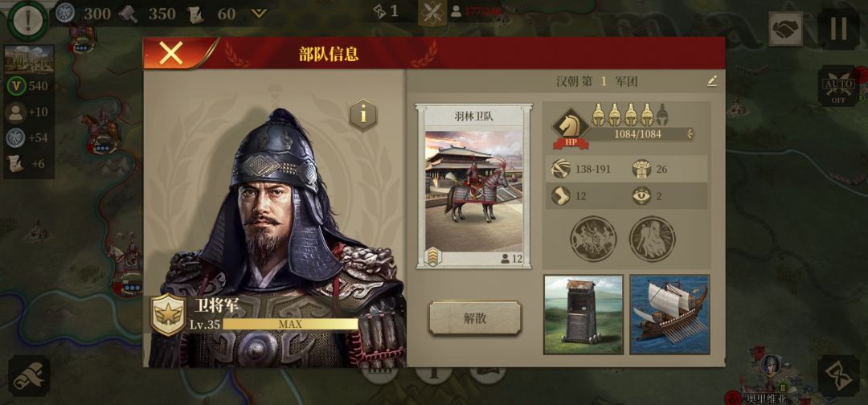This screenshot has width=868, height=405.
Task: Rename legion with pencil edit icon
Action: pyautogui.click(x=712, y=81)
